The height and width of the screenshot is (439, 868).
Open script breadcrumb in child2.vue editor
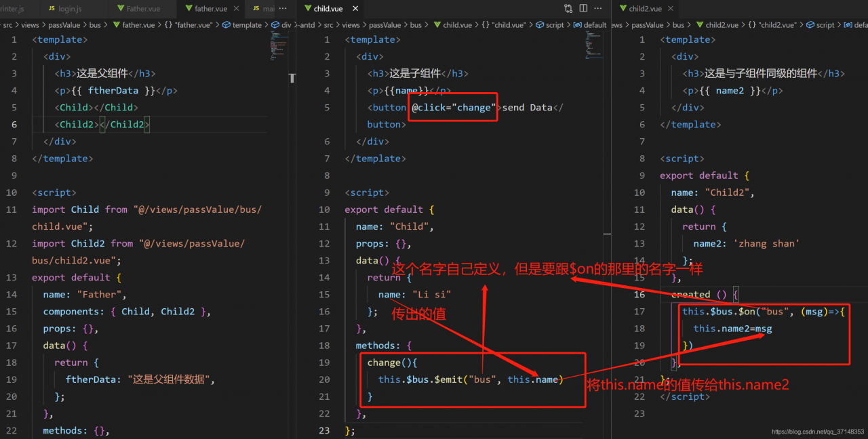coord(821,25)
